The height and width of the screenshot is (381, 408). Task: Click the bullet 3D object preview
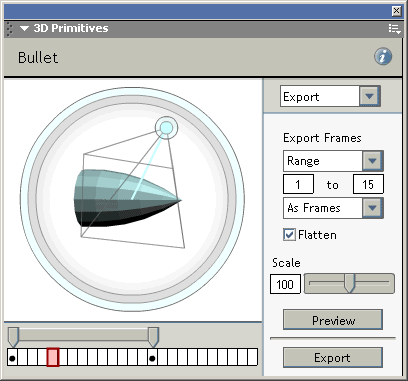tap(127, 199)
